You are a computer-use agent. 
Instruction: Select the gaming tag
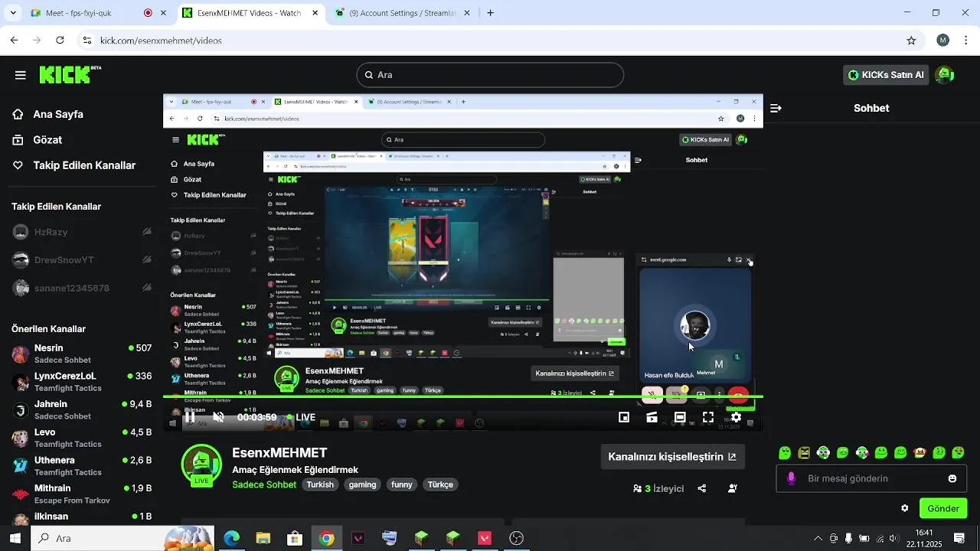coord(362,484)
